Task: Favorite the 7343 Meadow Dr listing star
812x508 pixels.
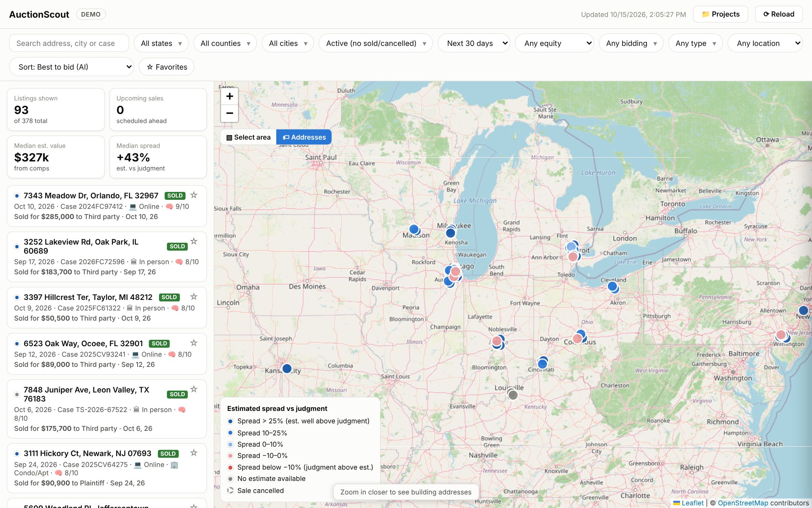Action: [x=194, y=195]
